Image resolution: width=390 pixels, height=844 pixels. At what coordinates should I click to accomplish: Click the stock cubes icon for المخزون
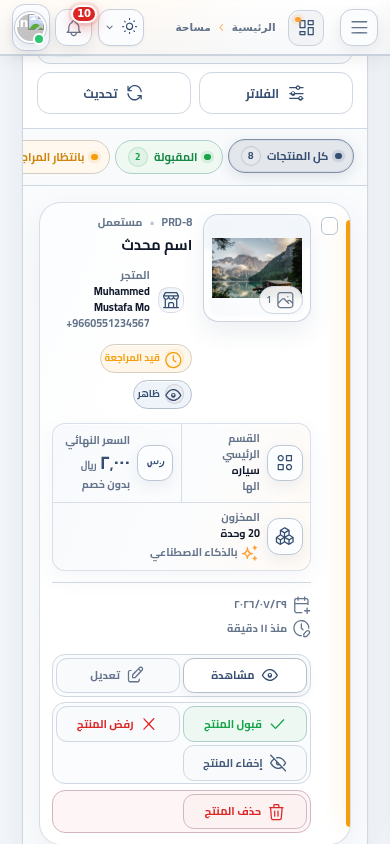pyautogui.click(x=285, y=536)
